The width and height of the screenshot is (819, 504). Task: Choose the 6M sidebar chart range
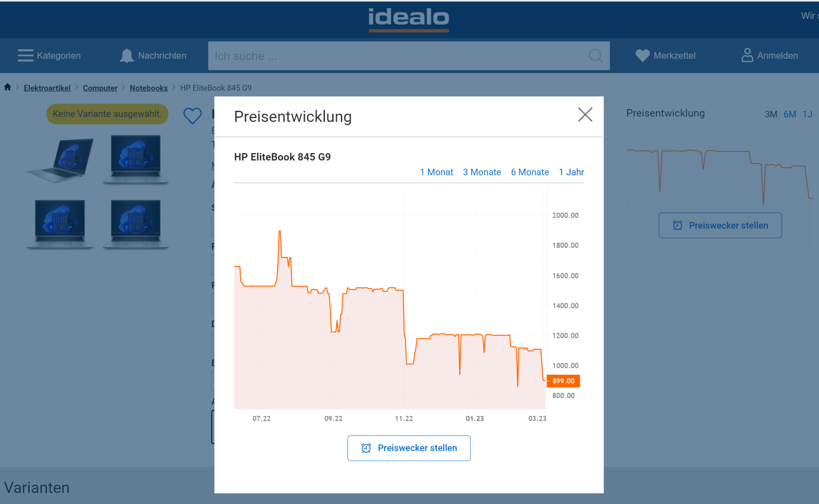pos(790,114)
